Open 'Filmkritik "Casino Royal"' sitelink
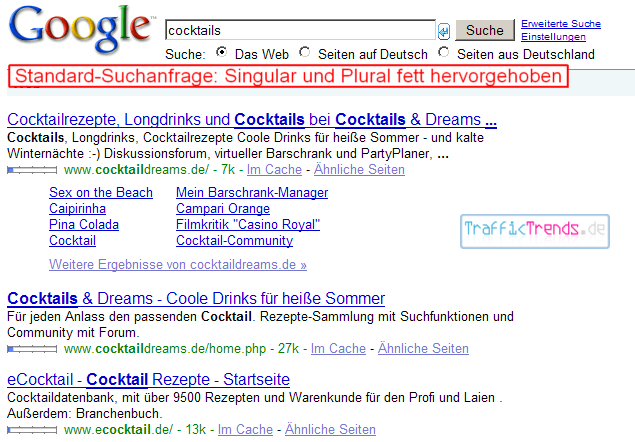The image size is (635, 442). coord(248,224)
